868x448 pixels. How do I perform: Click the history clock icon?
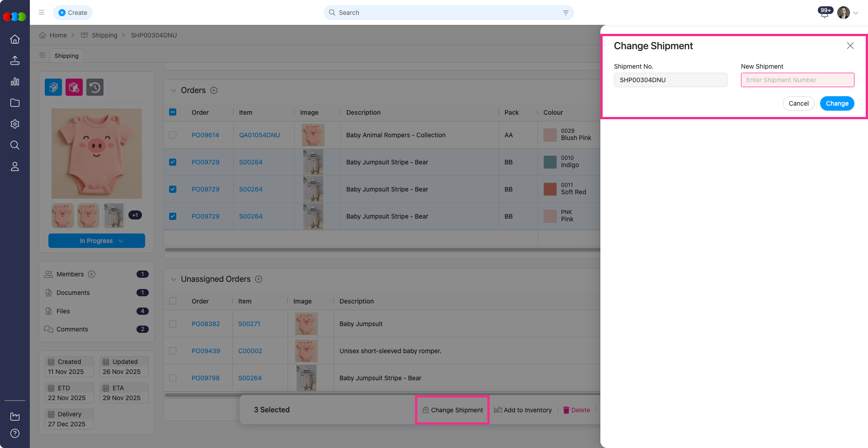point(95,87)
